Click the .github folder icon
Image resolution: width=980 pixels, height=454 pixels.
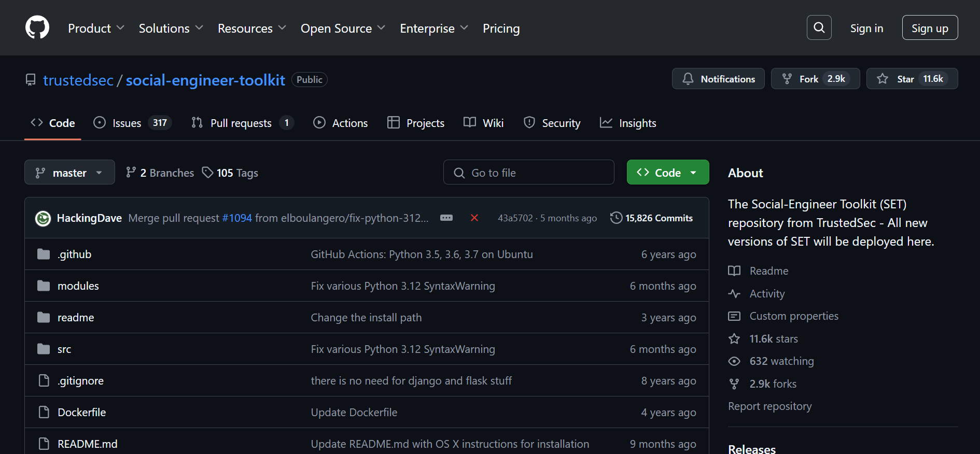pyautogui.click(x=44, y=254)
